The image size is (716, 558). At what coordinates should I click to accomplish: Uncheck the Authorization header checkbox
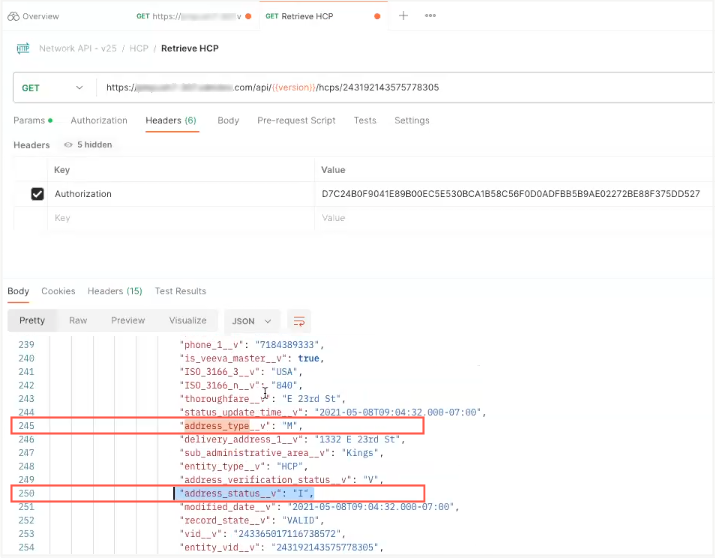point(38,194)
